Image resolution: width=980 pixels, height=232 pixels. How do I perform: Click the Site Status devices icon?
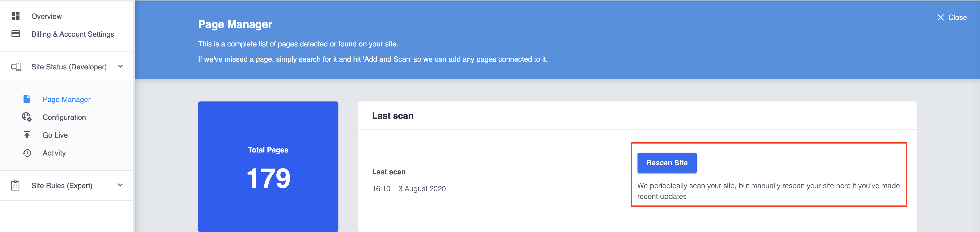[x=16, y=67]
